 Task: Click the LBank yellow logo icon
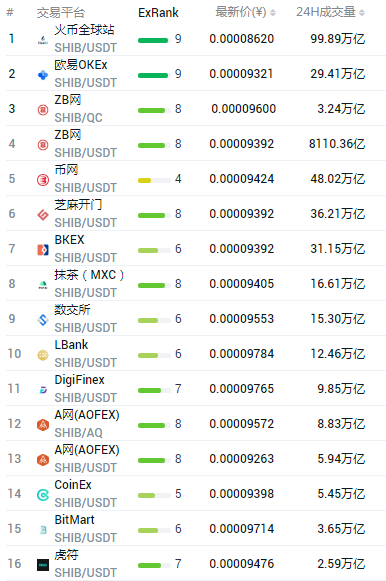tap(43, 355)
